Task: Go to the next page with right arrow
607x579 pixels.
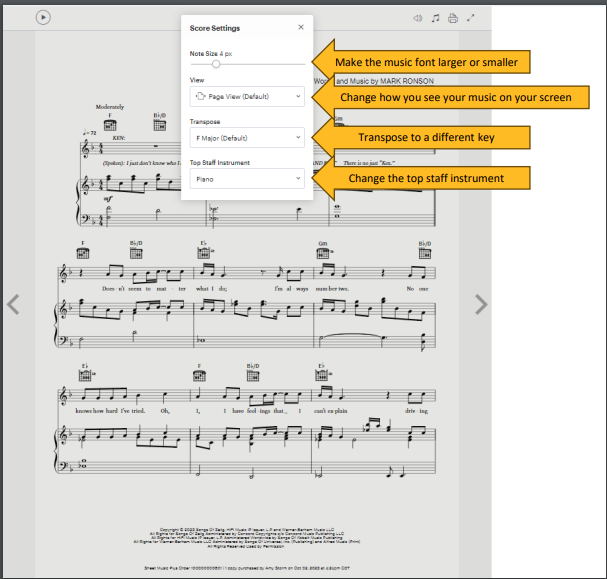Action: [480, 304]
